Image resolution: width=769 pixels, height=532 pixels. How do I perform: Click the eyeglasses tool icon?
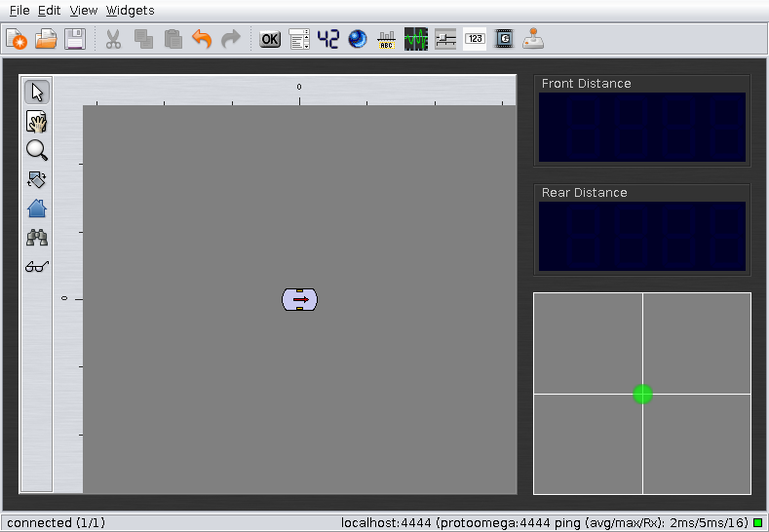coord(37,266)
